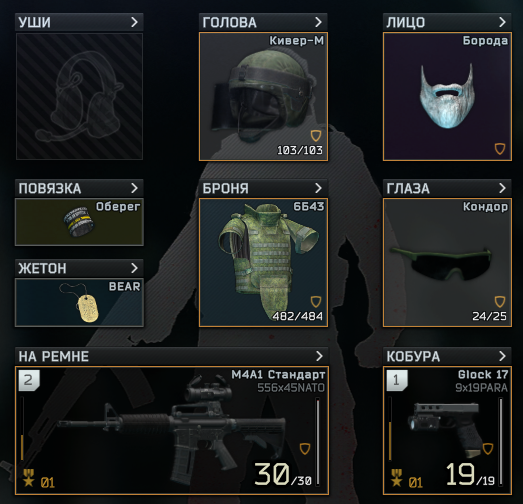Open the НА РЕМНЕ weapon slot header
Image resolution: width=523 pixels, height=504 pixels.
tap(172, 356)
